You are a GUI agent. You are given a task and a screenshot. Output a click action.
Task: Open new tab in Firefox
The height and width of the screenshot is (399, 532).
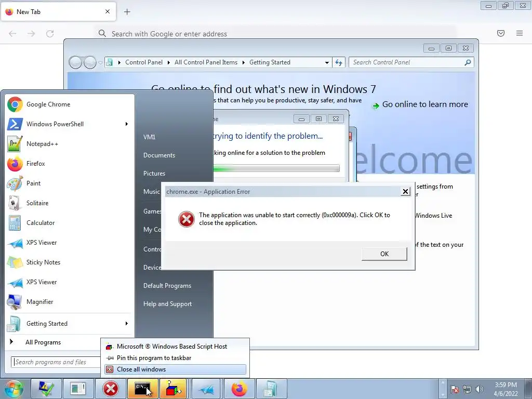tap(127, 12)
